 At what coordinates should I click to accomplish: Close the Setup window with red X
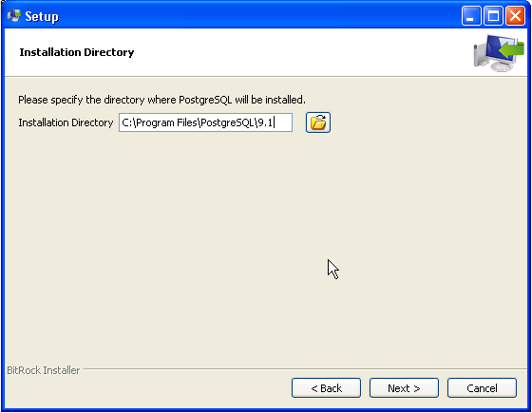[515, 15]
